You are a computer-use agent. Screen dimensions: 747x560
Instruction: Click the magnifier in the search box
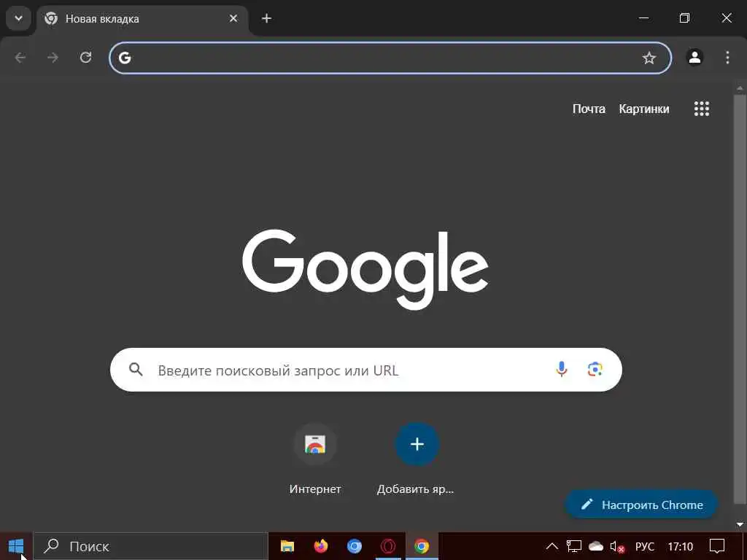(136, 370)
